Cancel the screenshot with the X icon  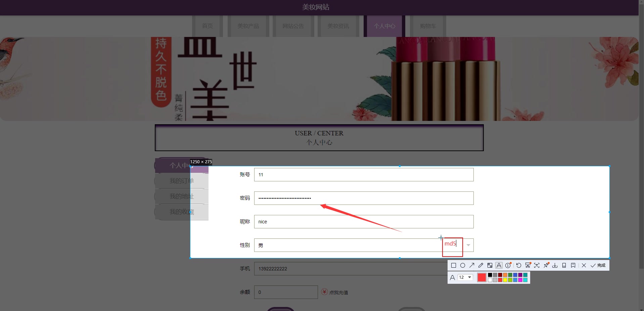(584, 265)
